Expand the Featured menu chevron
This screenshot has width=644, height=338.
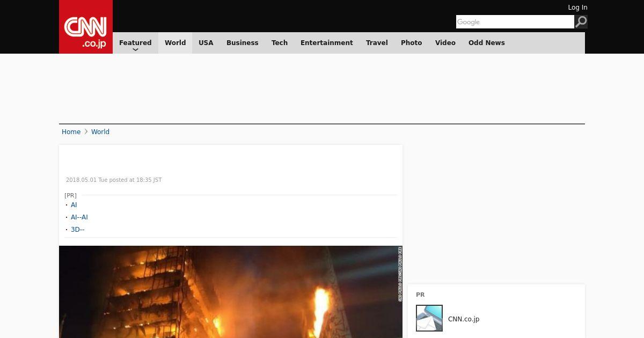click(x=135, y=49)
